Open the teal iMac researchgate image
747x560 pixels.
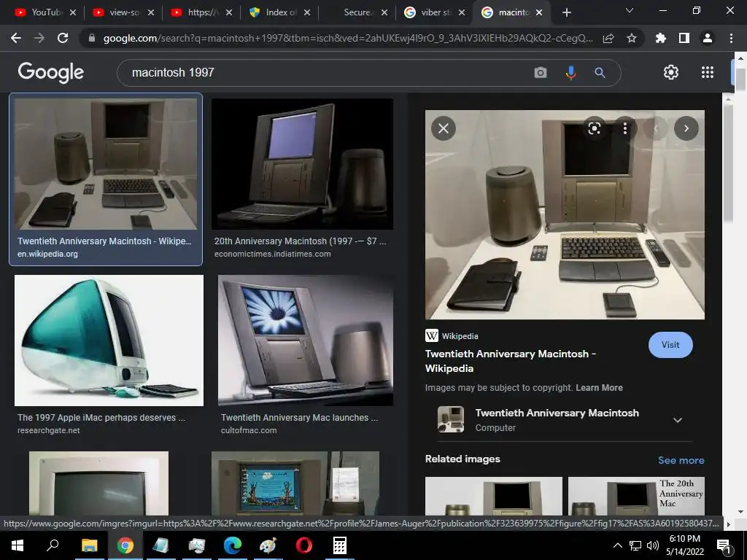(109, 341)
